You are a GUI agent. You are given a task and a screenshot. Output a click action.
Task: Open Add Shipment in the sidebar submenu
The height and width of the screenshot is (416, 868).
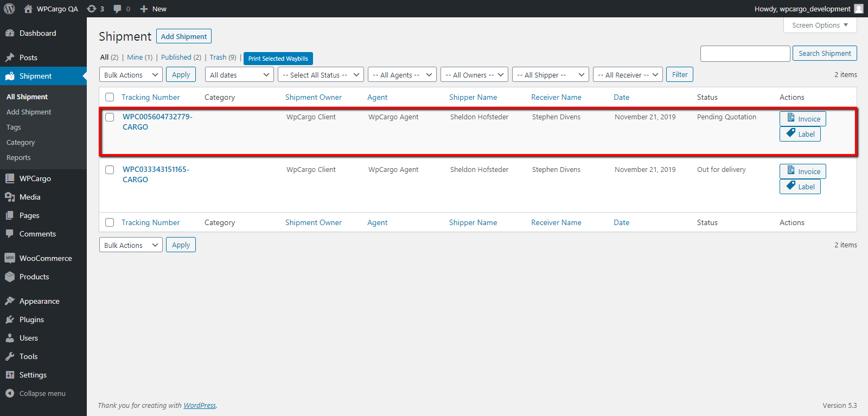pos(29,112)
